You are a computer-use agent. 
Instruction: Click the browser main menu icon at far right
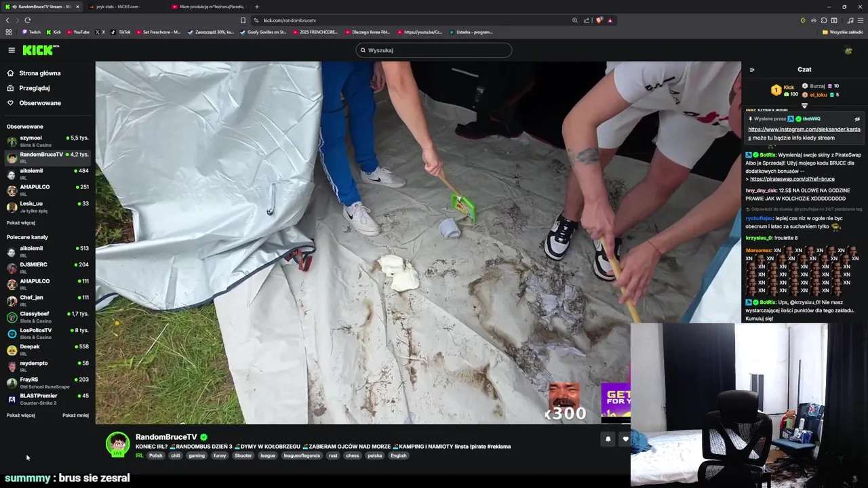pos(861,20)
